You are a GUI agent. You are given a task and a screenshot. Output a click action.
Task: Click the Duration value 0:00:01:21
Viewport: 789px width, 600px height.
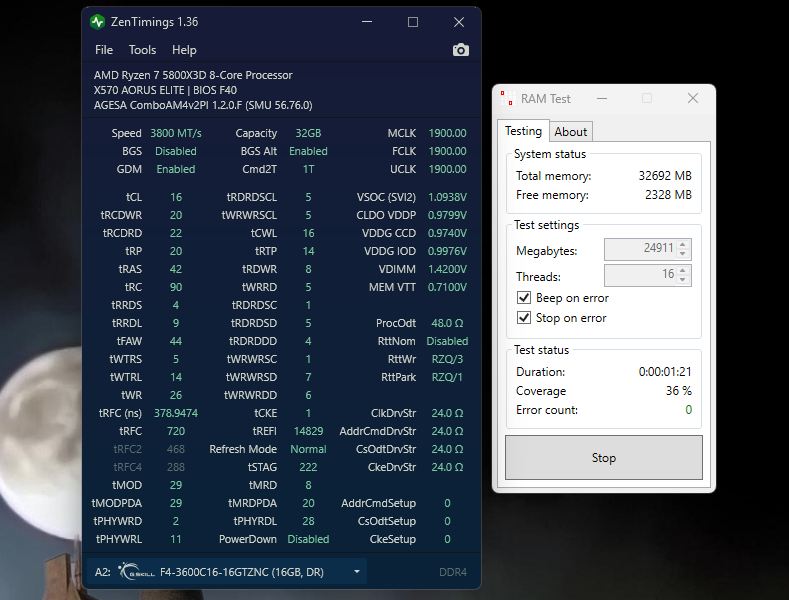click(x=665, y=371)
